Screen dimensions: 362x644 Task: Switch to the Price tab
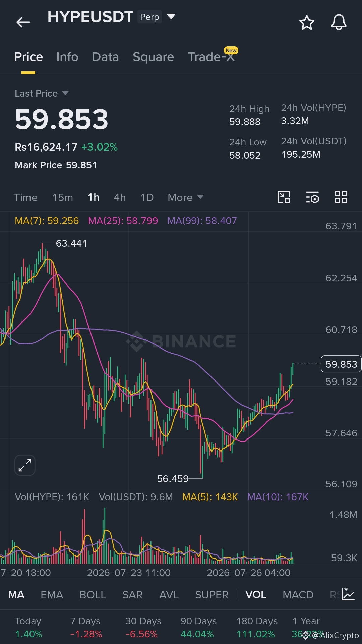[x=28, y=57]
